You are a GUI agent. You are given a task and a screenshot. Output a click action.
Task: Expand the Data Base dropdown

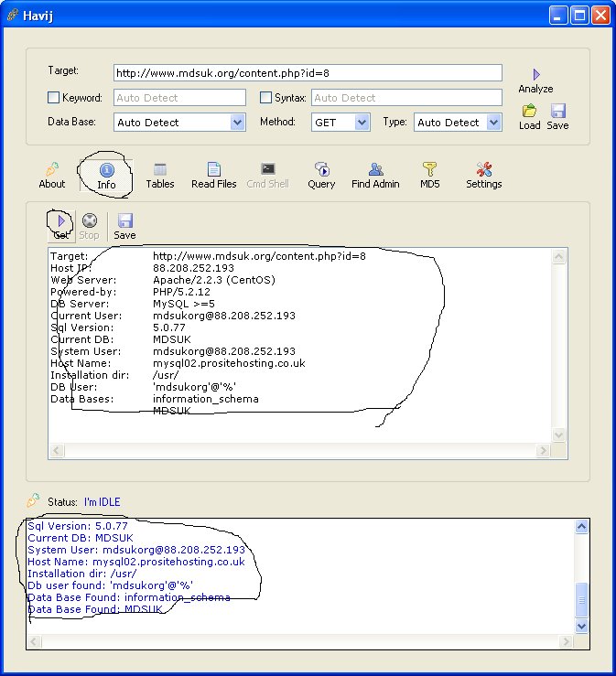pos(237,123)
